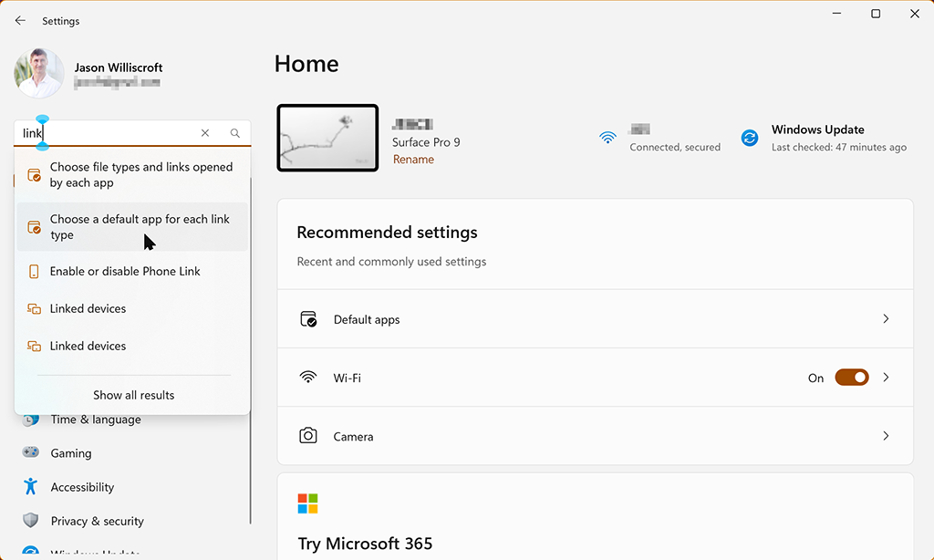Screen dimensions: 934x560
Task: Click the Wi-Fi row icon
Action: [x=308, y=377]
